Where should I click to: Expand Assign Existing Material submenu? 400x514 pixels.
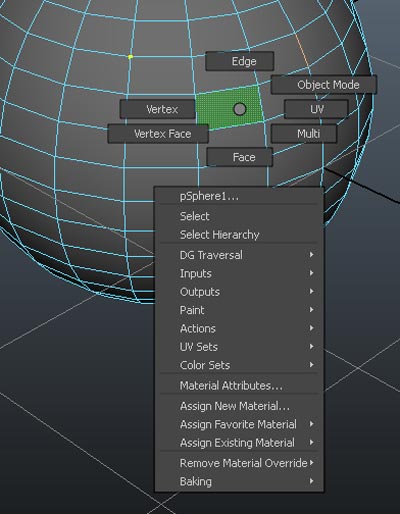[239, 443]
